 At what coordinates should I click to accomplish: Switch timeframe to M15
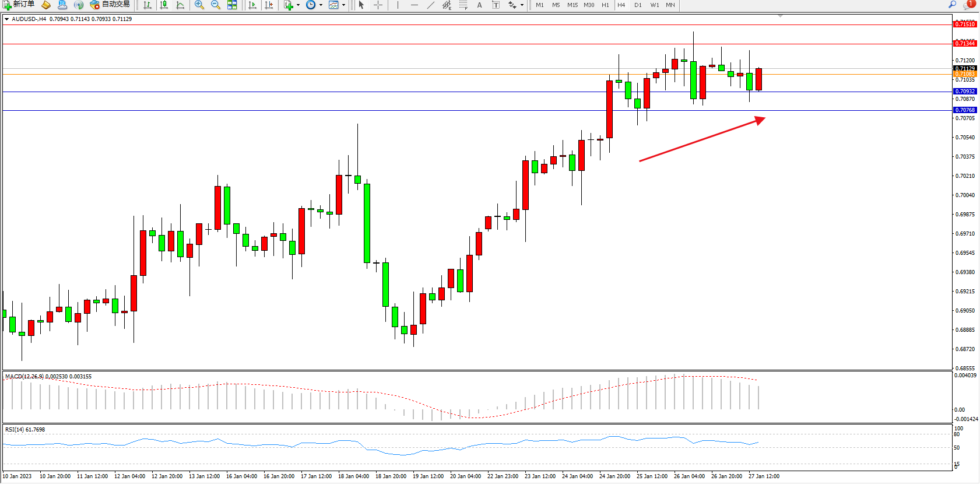coord(572,5)
